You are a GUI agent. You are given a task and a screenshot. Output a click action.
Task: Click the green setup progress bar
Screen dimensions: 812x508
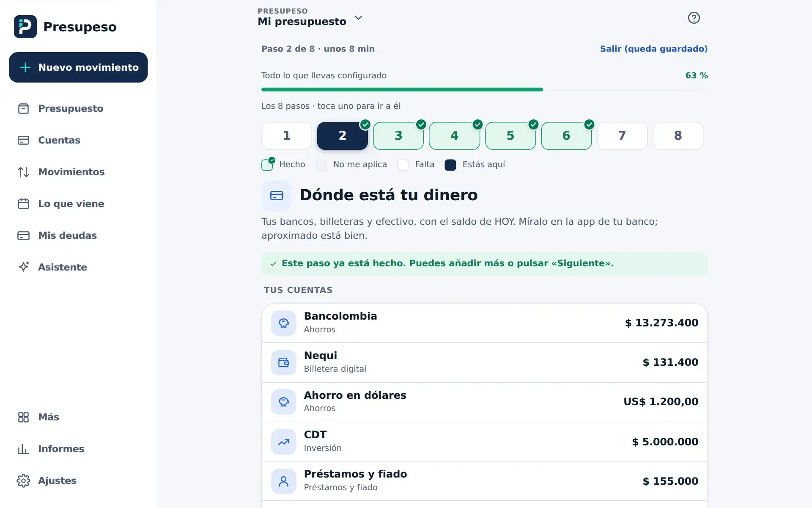402,89
